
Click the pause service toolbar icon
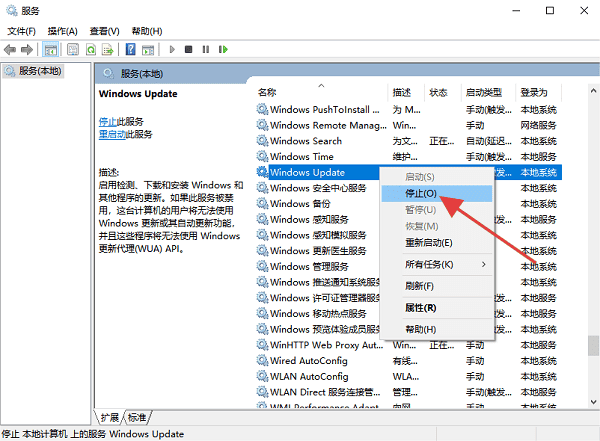pyautogui.click(x=204, y=49)
